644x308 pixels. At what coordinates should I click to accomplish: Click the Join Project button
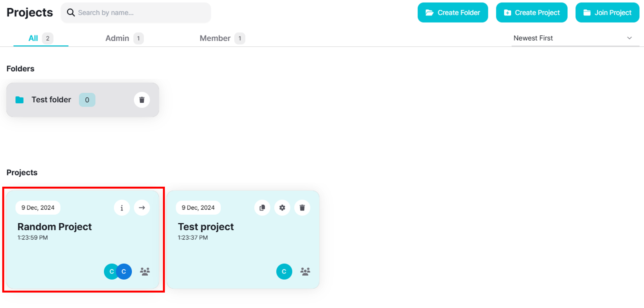pyautogui.click(x=607, y=13)
